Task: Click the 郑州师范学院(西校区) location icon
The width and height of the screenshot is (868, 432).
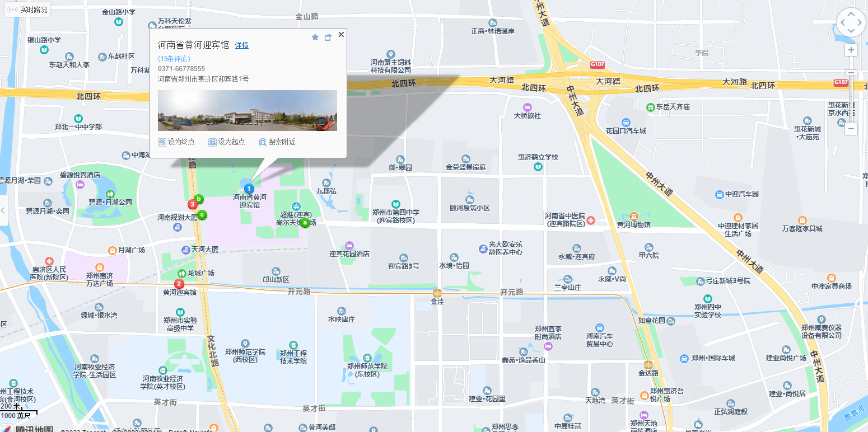Action: pos(245,343)
